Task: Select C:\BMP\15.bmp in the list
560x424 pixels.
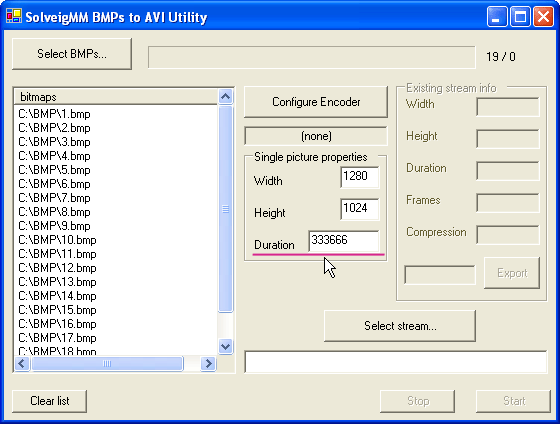Action: pyautogui.click(x=57, y=310)
